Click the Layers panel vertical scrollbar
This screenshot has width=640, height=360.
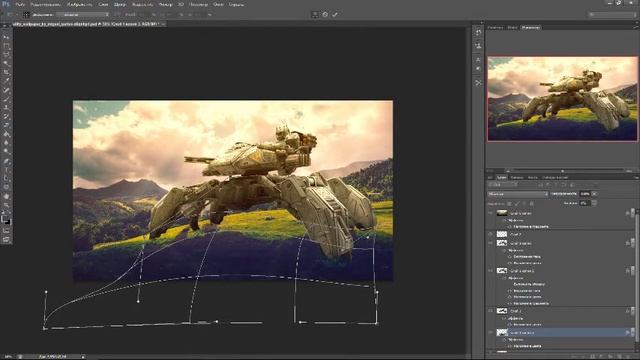point(638,278)
